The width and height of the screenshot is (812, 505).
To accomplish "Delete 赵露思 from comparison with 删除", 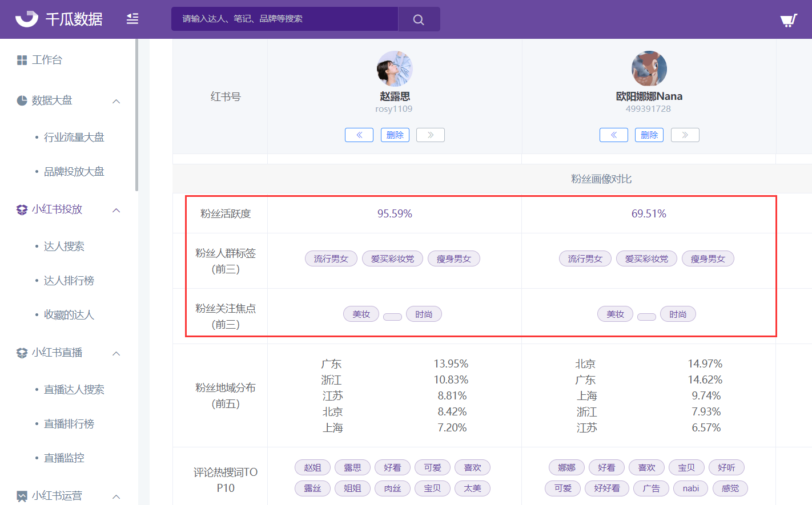I will tap(395, 135).
